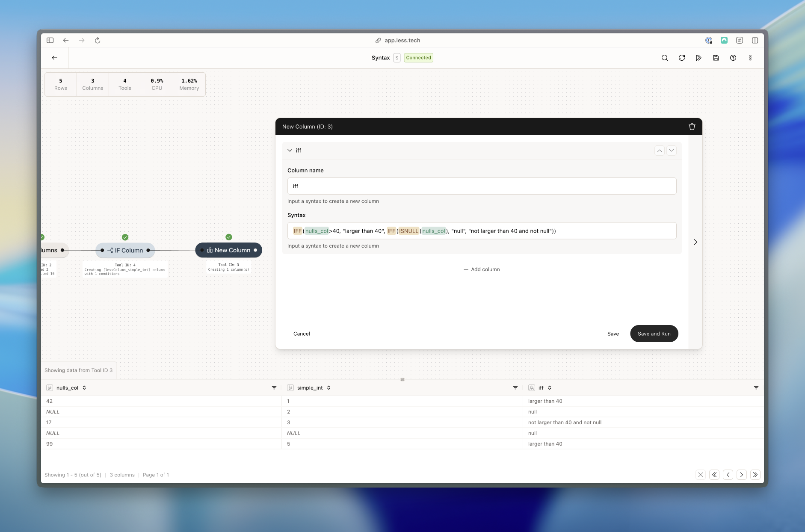Click the Tools count stat

[x=125, y=84]
